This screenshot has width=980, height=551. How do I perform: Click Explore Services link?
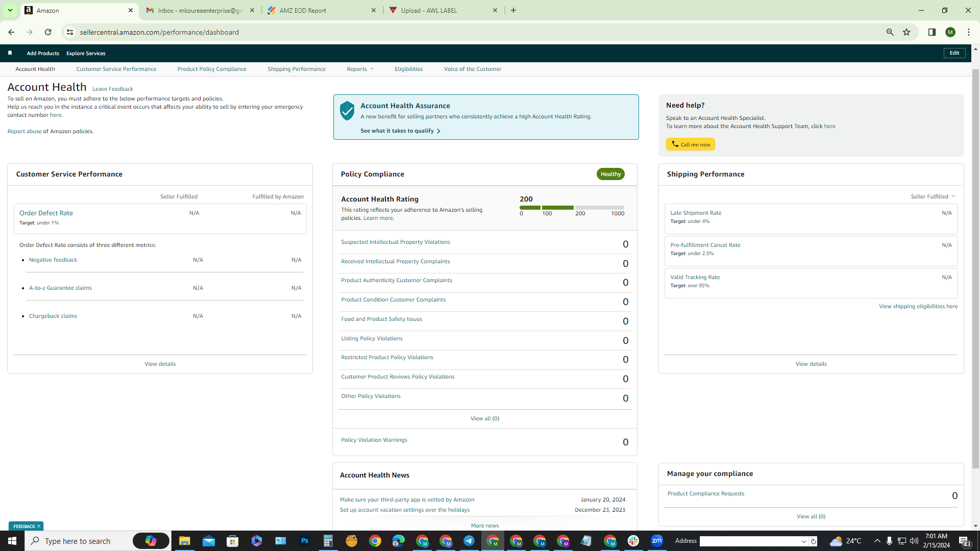pyautogui.click(x=86, y=53)
